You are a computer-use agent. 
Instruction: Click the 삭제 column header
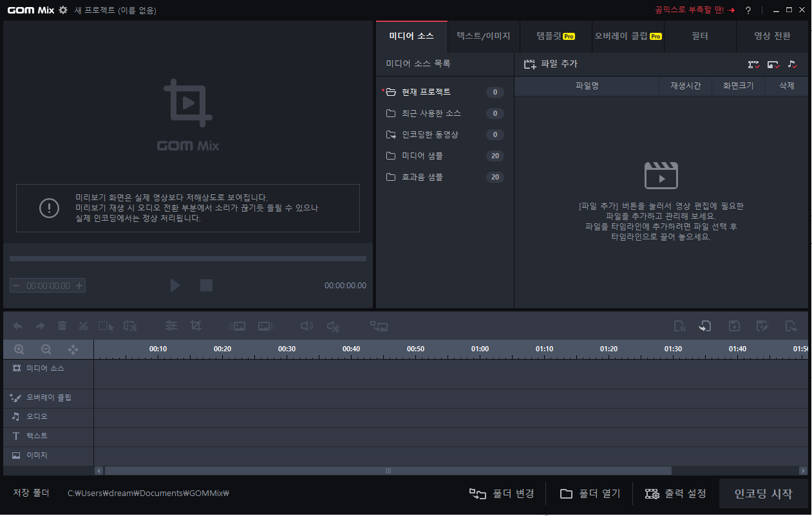point(787,86)
